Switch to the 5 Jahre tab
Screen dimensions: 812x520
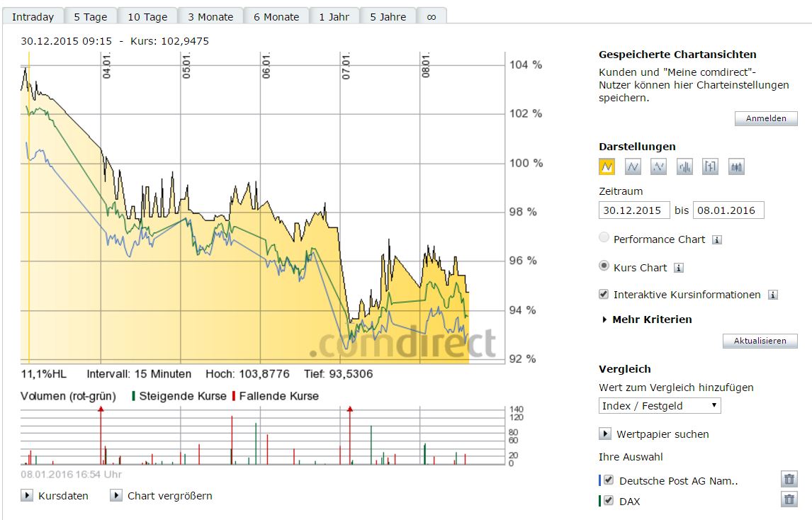coord(388,16)
